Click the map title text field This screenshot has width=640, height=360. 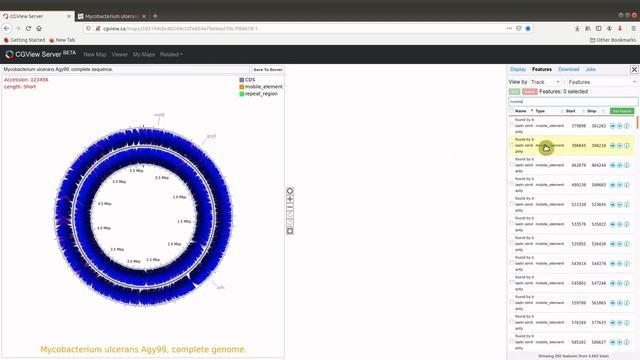tap(125, 69)
